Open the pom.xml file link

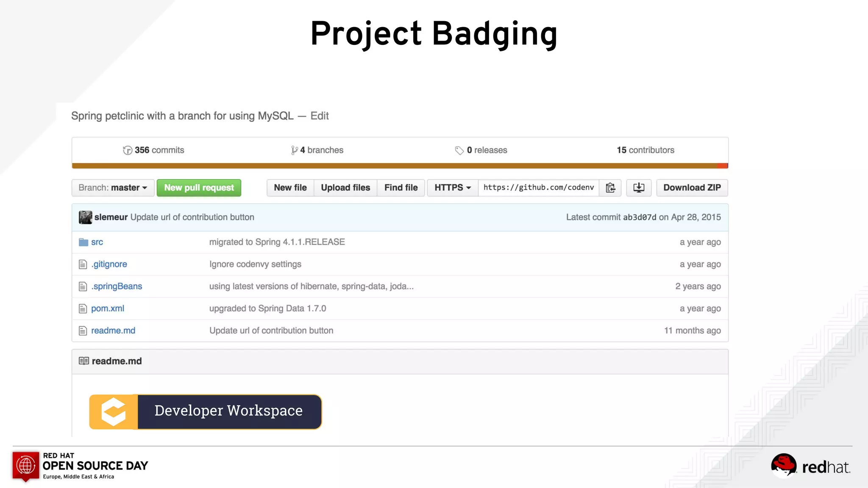[108, 308]
